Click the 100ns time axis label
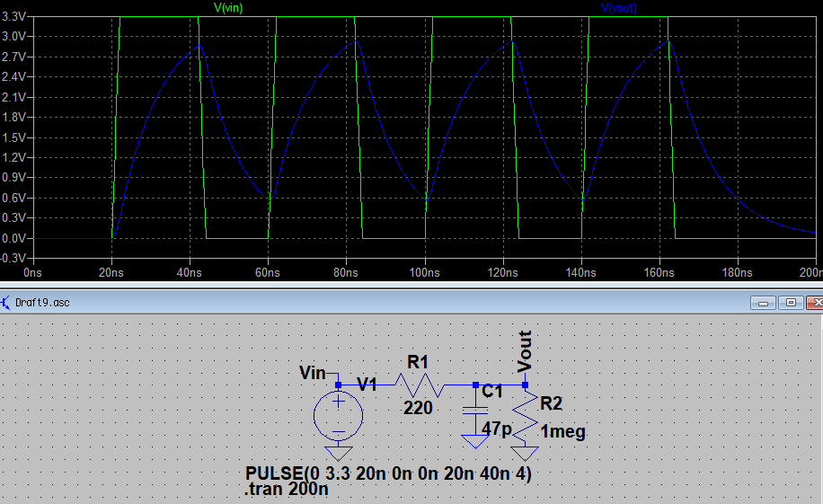The width and height of the screenshot is (823, 504). click(424, 270)
